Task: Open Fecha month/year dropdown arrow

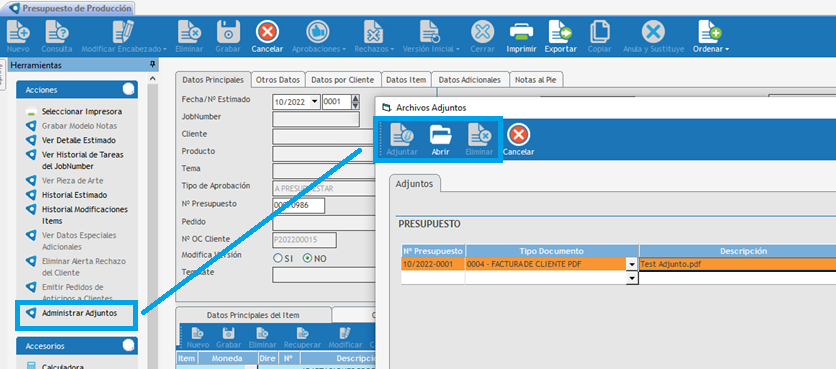Action: coord(314,102)
